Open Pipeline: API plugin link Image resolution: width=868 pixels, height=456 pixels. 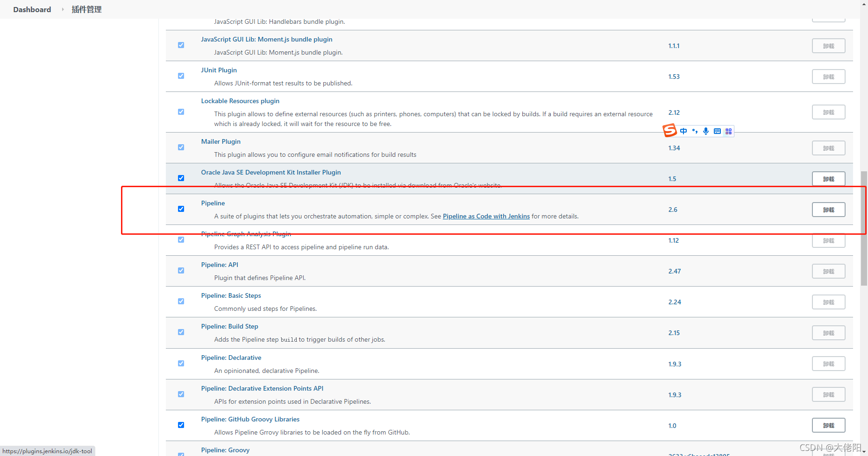pyautogui.click(x=220, y=265)
